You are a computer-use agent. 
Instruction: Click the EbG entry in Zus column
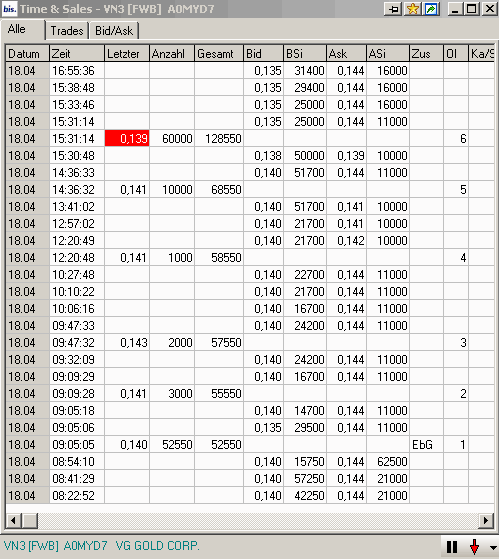(x=426, y=445)
